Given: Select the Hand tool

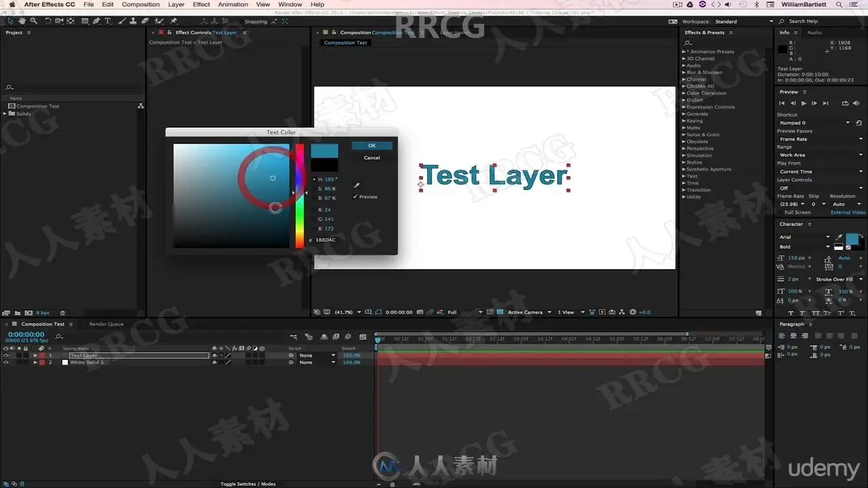Looking at the screenshot, I should pyautogui.click(x=22, y=21).
